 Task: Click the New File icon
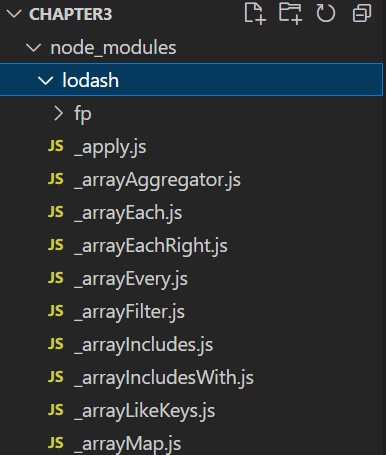255,14
